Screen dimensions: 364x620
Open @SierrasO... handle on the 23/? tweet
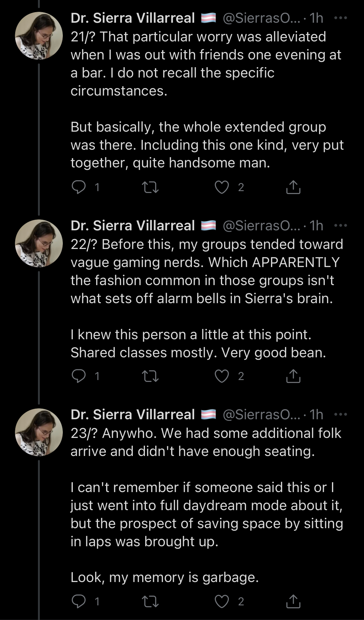(261, 415)
